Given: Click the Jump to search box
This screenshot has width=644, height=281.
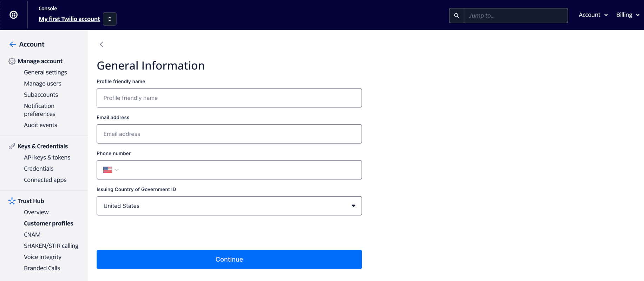Looking at the screenshot, I should pyautogui.click(x=515, y=15).
